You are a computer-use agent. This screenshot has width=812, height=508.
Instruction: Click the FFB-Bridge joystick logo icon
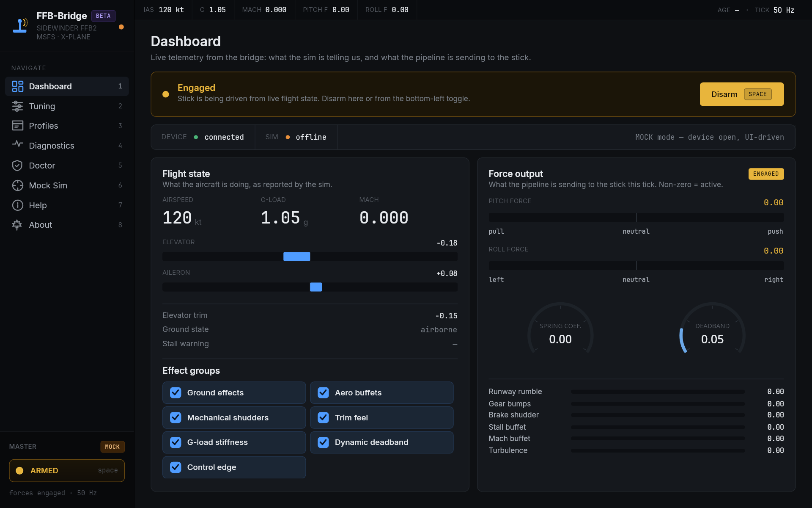[x=20, y=25]
